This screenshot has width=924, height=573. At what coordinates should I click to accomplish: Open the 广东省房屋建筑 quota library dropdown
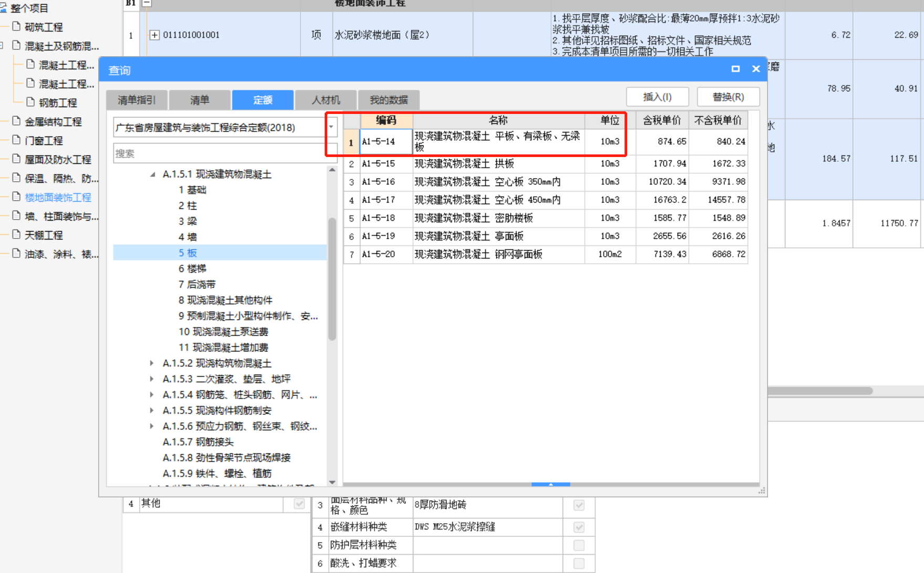(331, 127)
